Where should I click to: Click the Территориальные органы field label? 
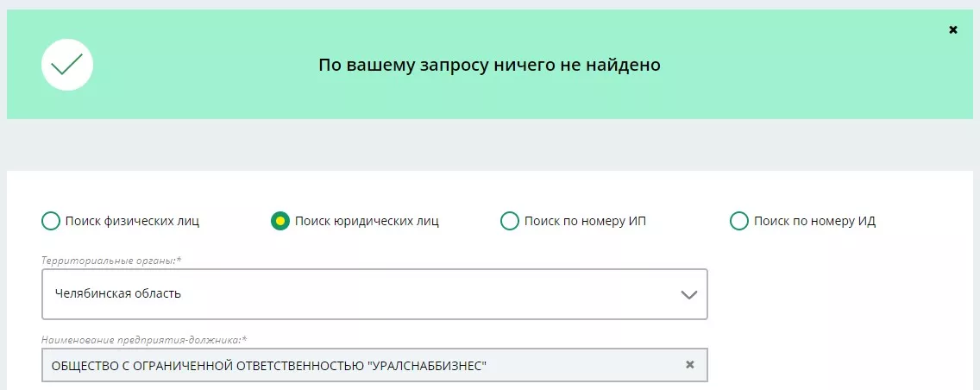coord(111,260)
